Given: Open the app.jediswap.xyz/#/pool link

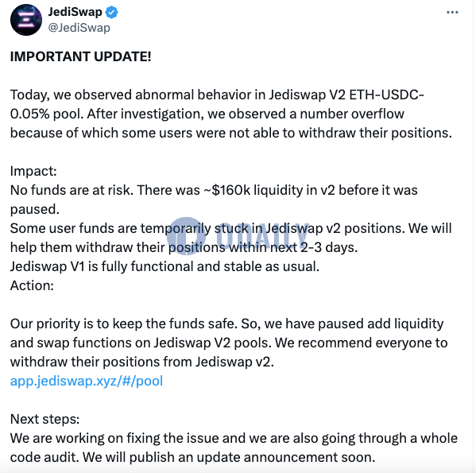Looking at the screenshot, I should click(87, 381).
